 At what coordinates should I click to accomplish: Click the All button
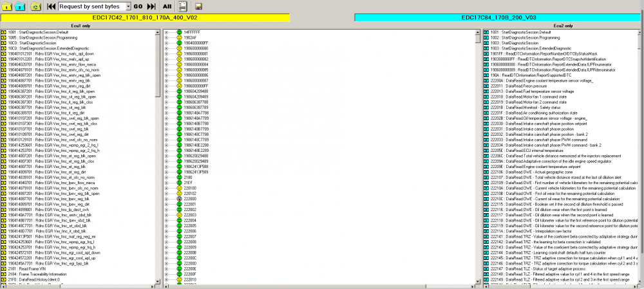point(167,6)
